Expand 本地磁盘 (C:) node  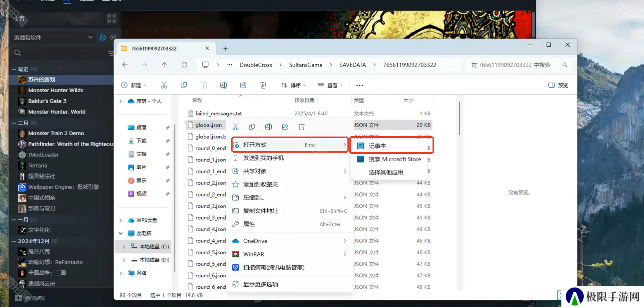(124, 247)
